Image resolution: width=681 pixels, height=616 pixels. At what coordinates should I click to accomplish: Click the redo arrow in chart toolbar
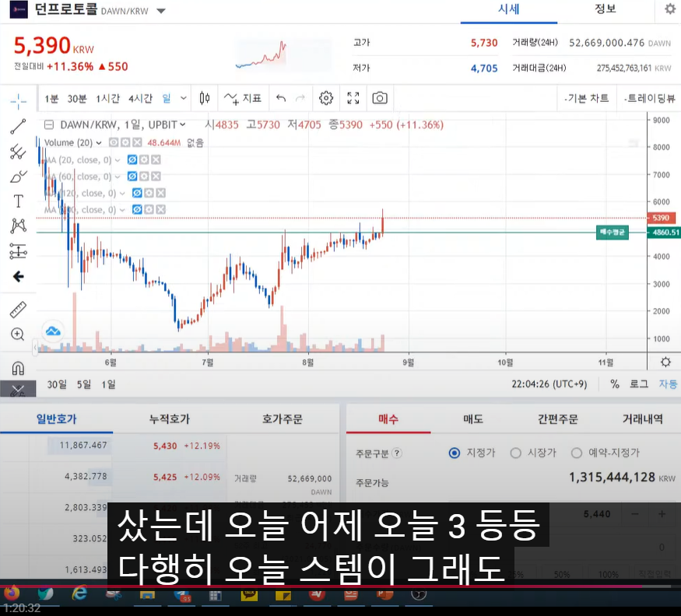[300, 99]
